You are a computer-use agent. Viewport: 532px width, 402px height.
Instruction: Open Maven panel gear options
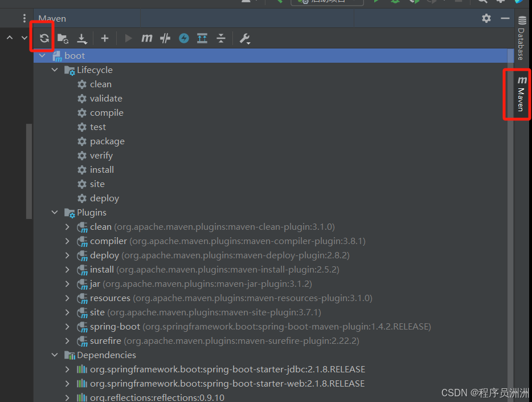click(486, 18)
